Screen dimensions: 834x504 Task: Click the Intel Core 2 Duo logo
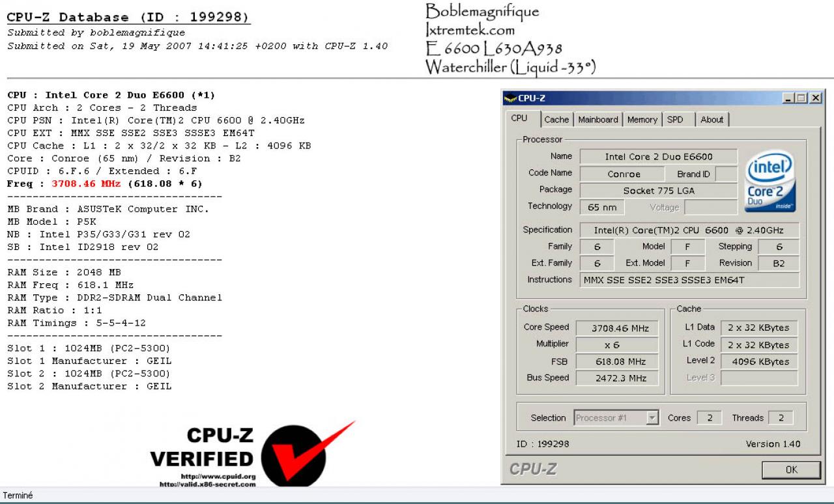click(x=770, y=182)
